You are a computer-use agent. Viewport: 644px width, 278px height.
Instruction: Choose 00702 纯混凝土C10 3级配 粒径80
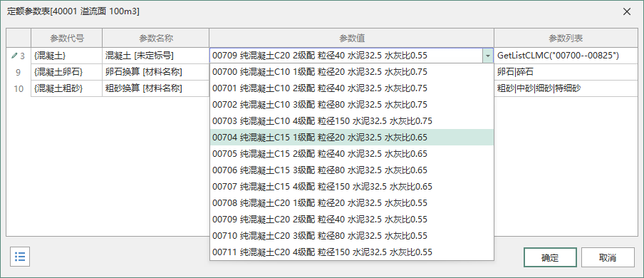(x=352, y=105)
